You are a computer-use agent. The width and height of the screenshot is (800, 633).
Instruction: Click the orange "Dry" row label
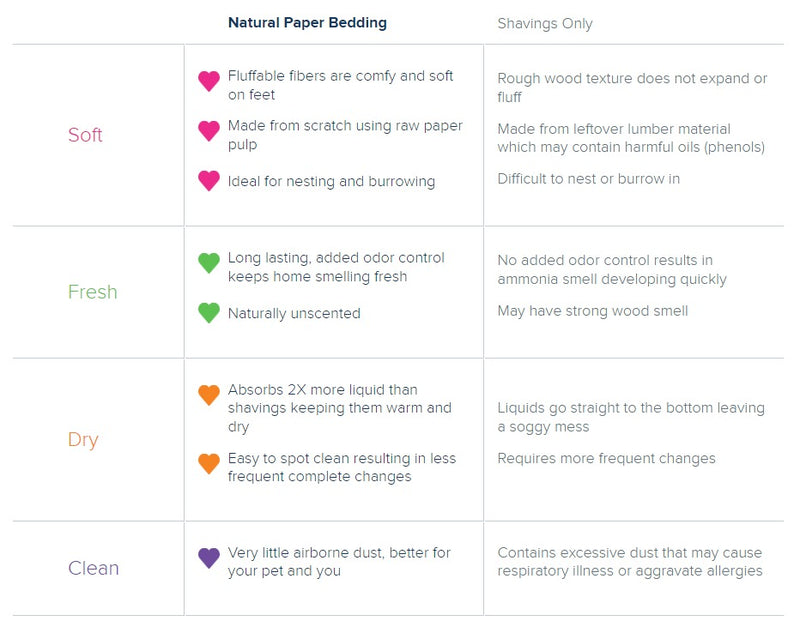(x=83, y=440)
